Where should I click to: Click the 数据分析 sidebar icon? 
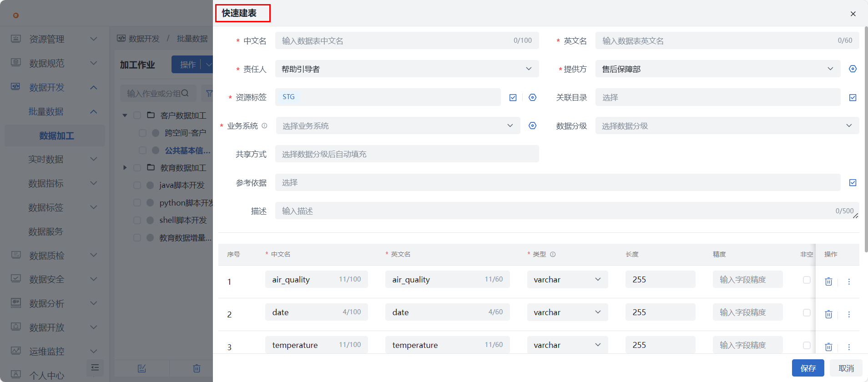16,303
